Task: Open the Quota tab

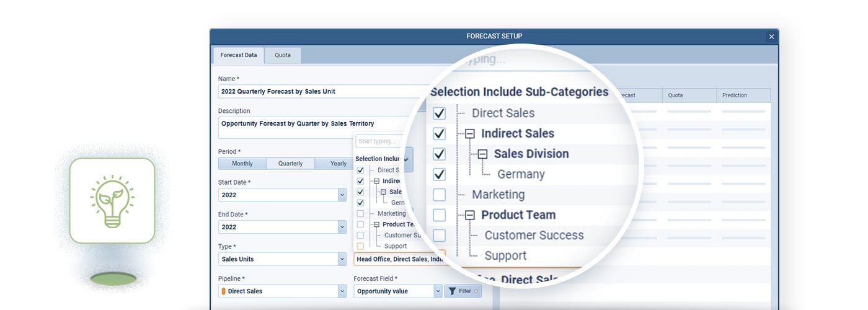Action: 283,55
